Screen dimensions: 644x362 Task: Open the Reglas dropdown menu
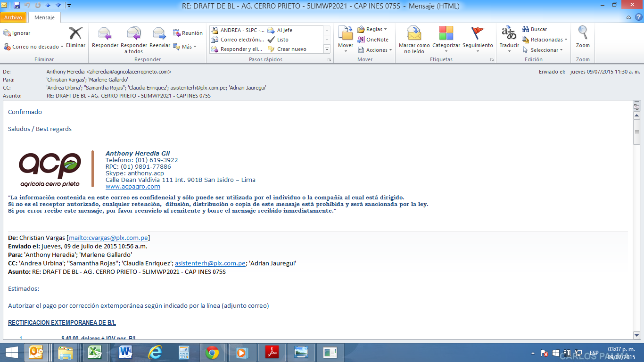coord(372,29)
